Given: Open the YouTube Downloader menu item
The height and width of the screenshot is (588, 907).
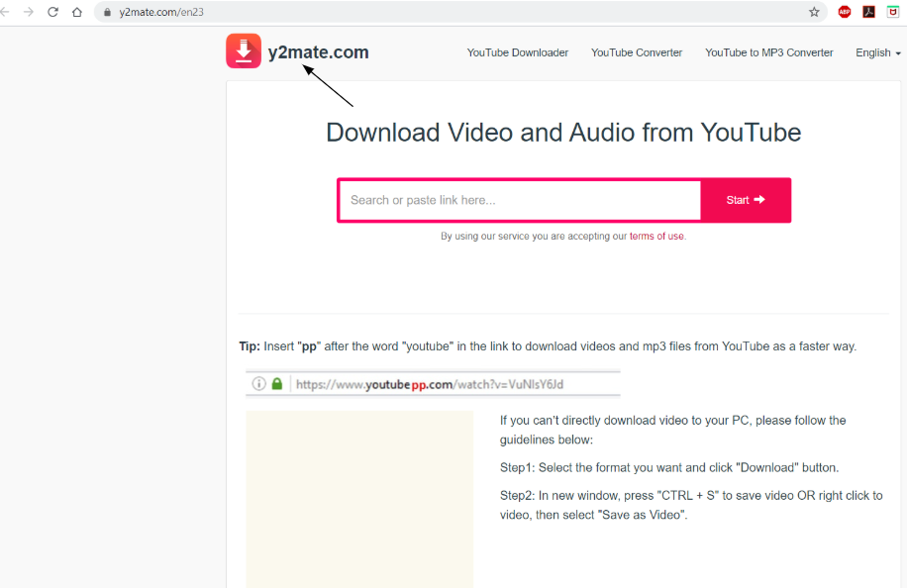Looking at the screenshot, I should tap(518, 52).
